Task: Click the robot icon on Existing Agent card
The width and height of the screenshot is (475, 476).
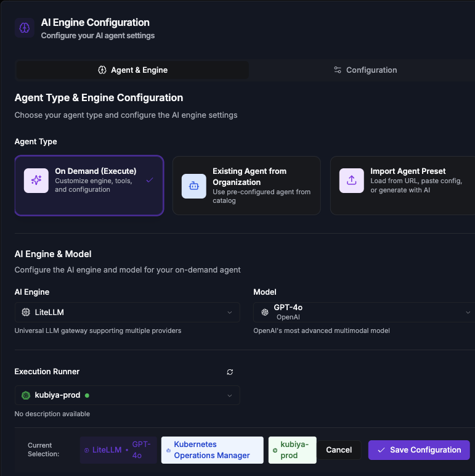Action: pyautogui.click(x=194, y=186)
